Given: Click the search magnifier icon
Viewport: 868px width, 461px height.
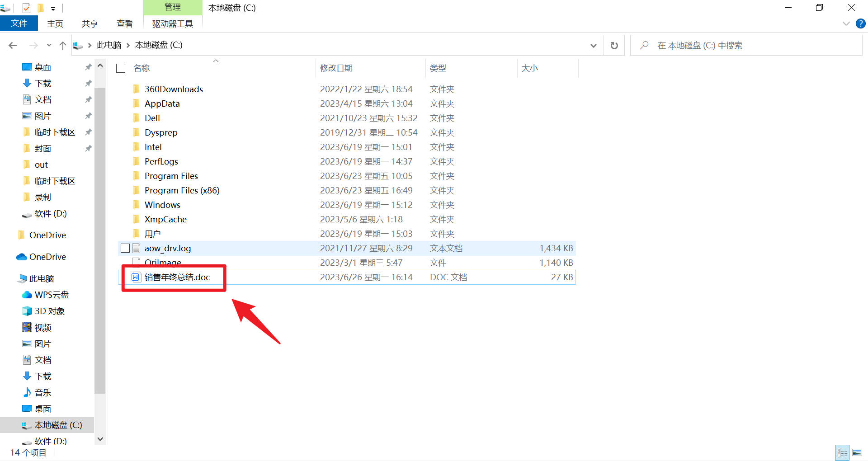Looking at the screenshot, I should (x=644, y=45).
